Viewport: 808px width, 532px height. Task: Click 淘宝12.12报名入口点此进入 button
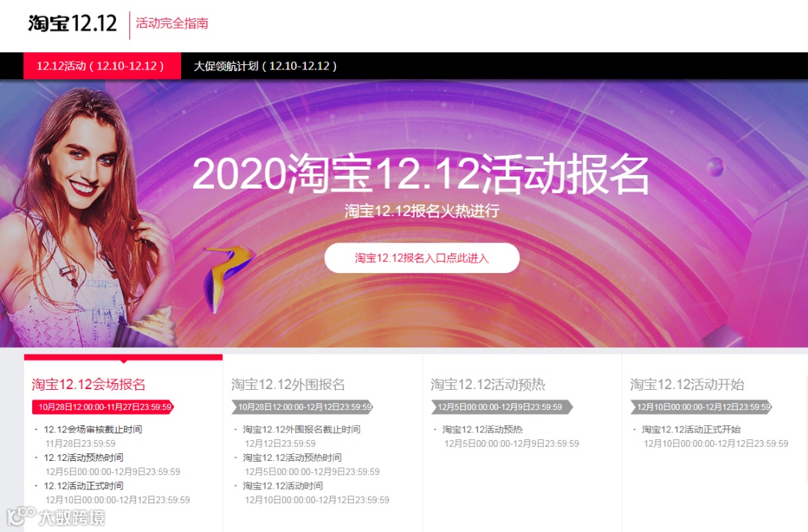(x=421, y=257)
